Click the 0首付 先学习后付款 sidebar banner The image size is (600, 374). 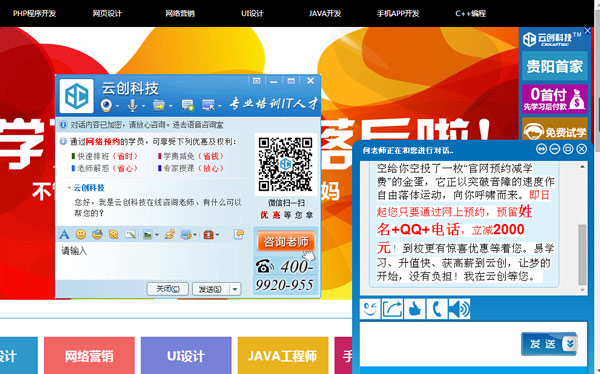(x=554, y=99)
